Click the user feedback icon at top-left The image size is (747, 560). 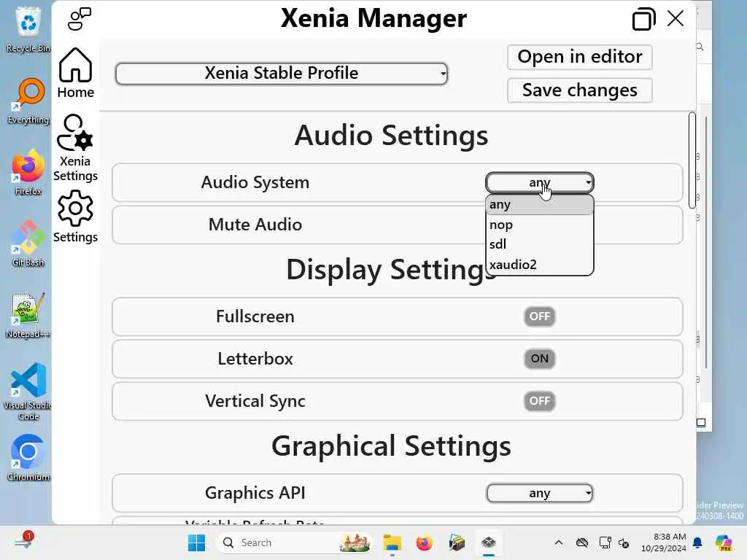coord(80,18)
